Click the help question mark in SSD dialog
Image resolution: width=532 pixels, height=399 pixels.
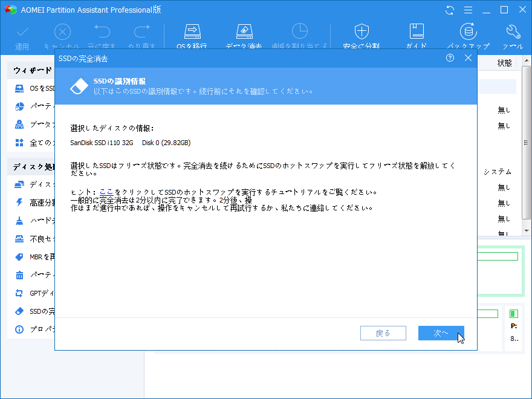click(x=450, y=58)
